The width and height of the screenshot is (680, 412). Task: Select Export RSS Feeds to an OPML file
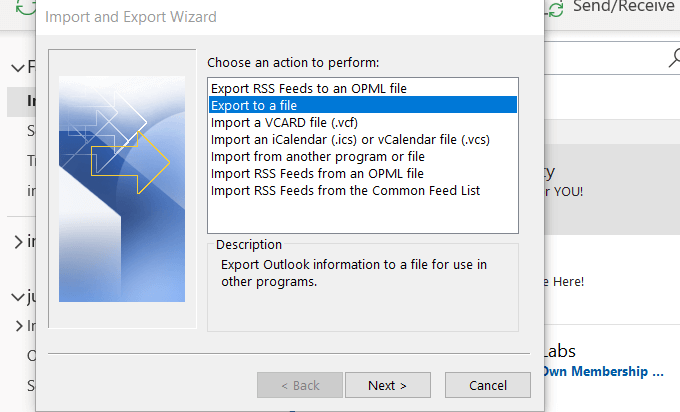point(308,89)
